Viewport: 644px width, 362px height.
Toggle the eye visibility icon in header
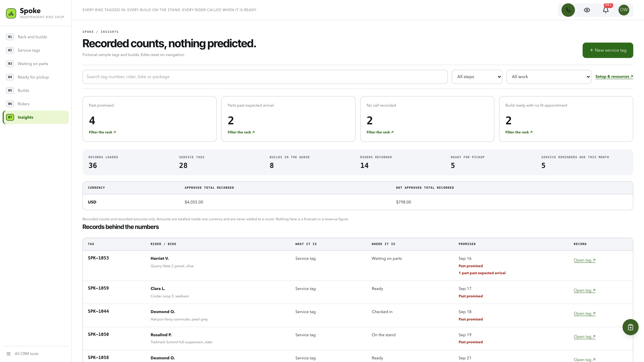587,10
